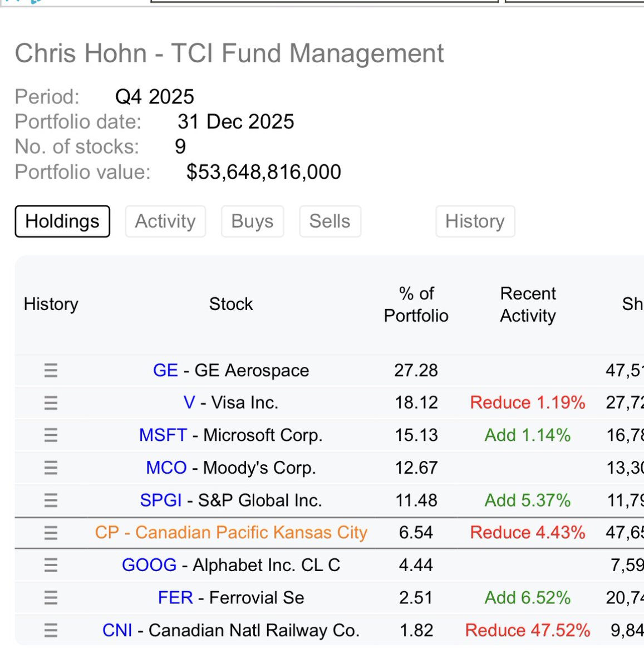The image size is (644, 668).
Task: Switch to the Sells tab
Action: pyautogui.click(x=330, y=221)
